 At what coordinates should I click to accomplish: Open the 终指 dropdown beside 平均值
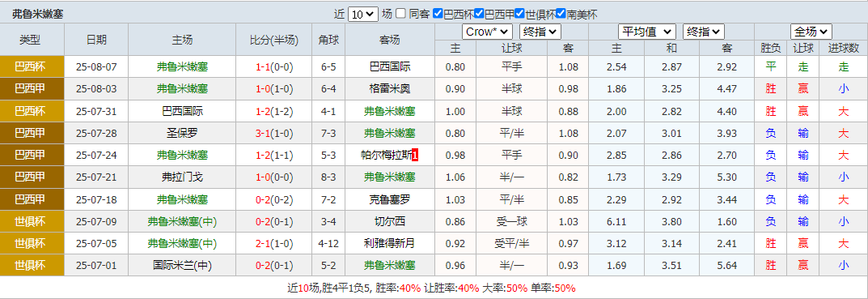[x=704, y=32]
